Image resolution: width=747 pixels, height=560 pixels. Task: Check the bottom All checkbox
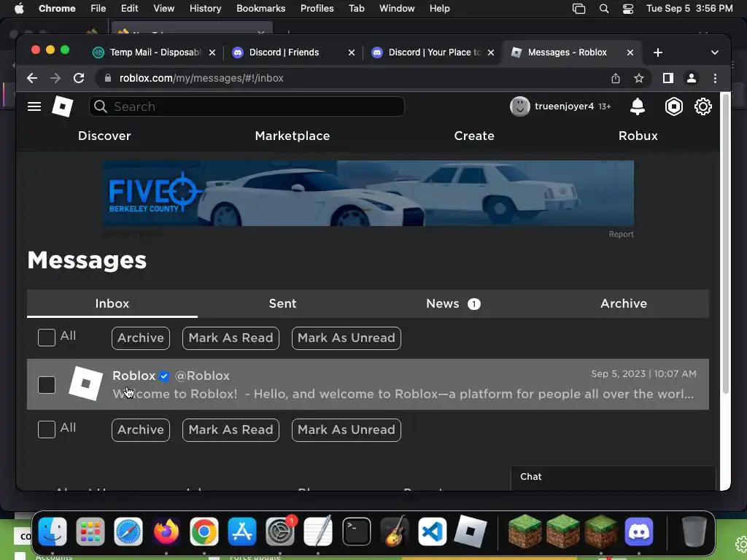pyautogui.click(x=47, y=429)
